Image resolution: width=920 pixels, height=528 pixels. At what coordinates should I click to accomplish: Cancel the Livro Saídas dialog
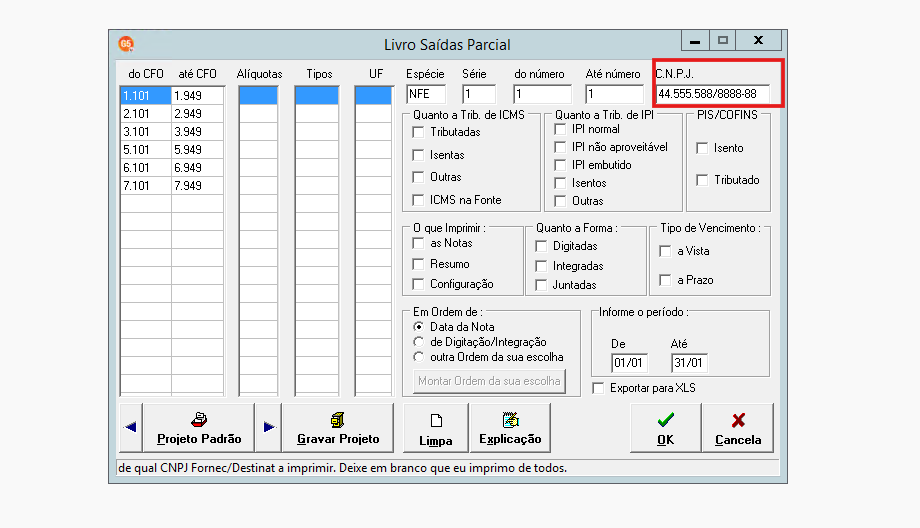738,427
